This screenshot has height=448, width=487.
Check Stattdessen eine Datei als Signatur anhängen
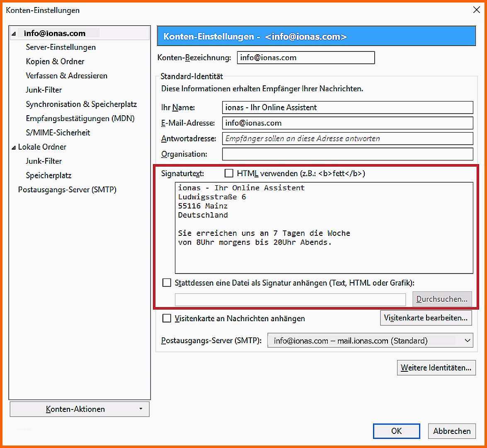(x=167, y=283)
